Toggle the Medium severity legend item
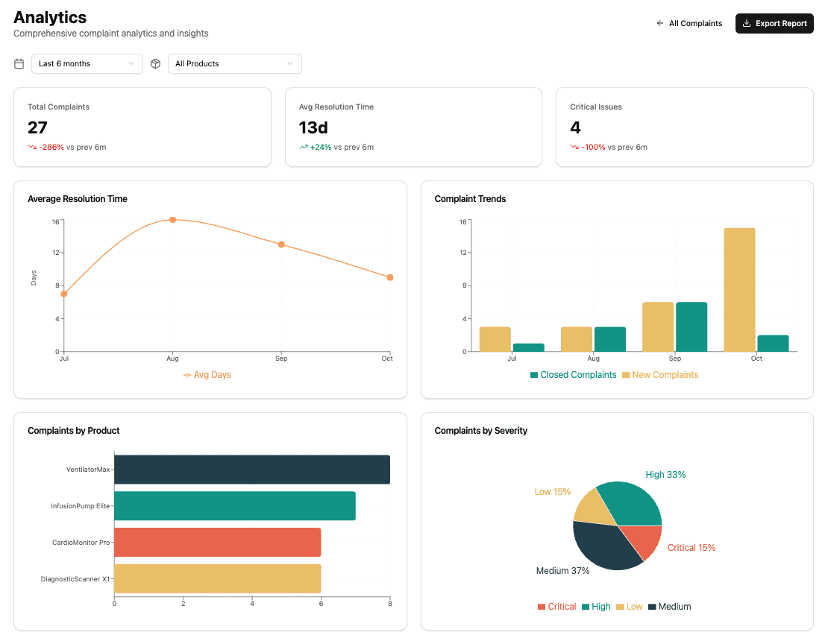 [x=670, y=607]
